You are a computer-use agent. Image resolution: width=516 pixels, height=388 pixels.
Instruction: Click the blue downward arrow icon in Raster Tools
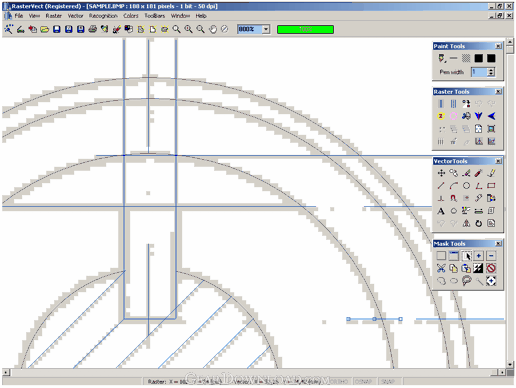[478, 116]
